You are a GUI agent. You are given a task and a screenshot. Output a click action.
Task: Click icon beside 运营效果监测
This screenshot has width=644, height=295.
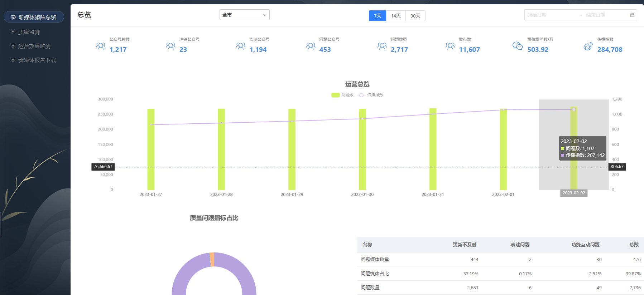pos(13,46)
